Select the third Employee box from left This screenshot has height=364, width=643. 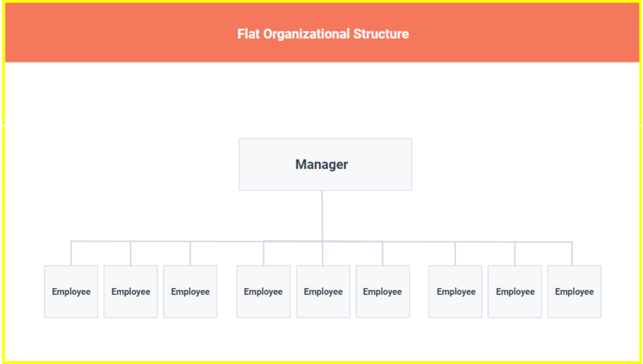pyautogui.click(x=190, y=291)
